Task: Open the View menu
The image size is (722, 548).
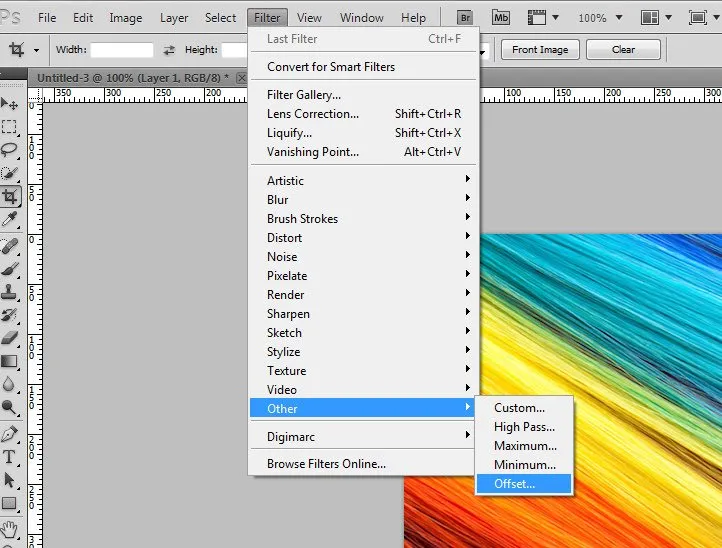Action: [x=309, y=18]
